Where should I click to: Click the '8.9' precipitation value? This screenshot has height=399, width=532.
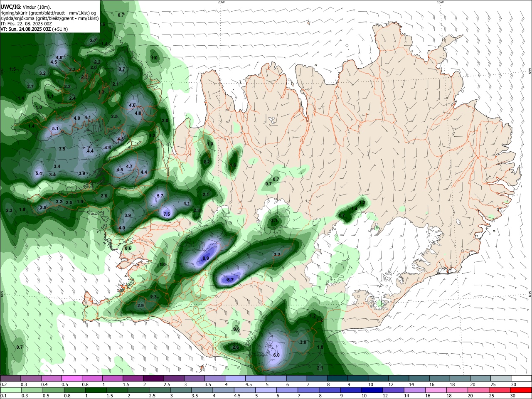[x=206, y=259]
